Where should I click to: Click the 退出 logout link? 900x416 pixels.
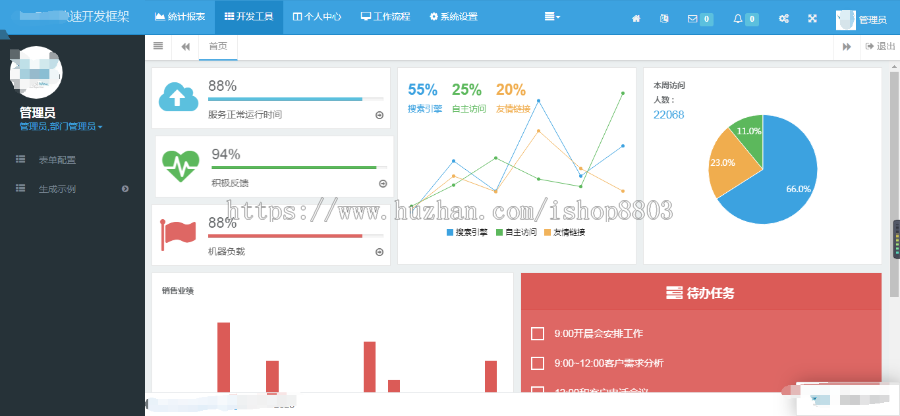pos(880,47)
